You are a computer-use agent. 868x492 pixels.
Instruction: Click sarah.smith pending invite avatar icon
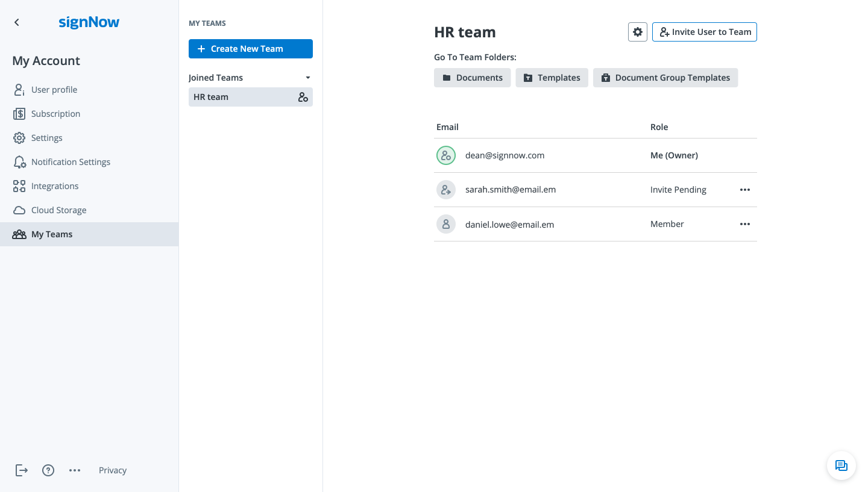(x=446, y=190)
